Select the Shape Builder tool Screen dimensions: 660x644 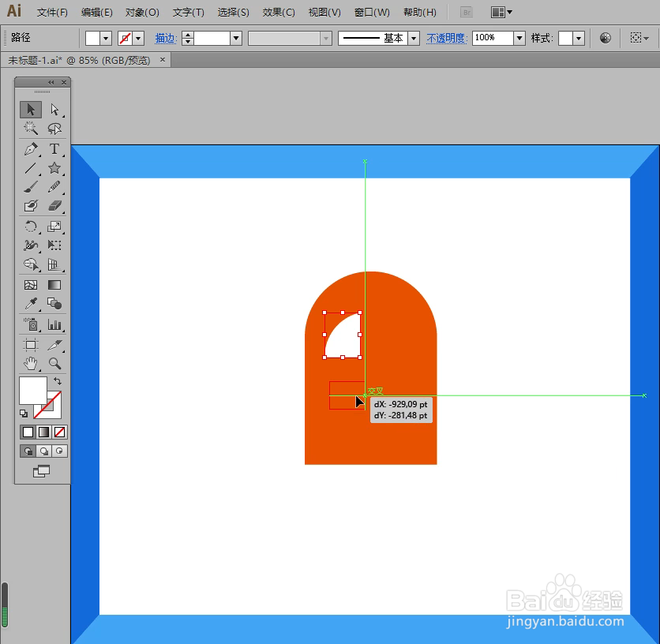pyautogui.click(x=31, y=264)
